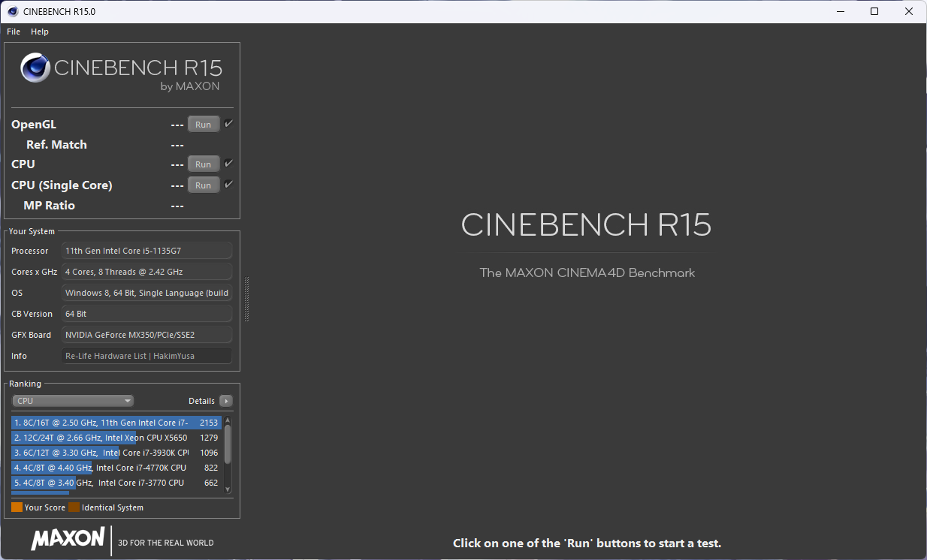Click the Details label in Ranking
927x560 pixels.
pyautogui.click(x=201, y=401)
